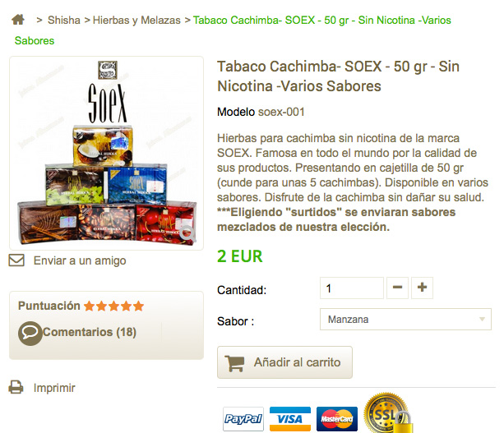This screenshot has height=433, width=504.
Task: Click the PayPal payment logo
Action: pos(243,419)
